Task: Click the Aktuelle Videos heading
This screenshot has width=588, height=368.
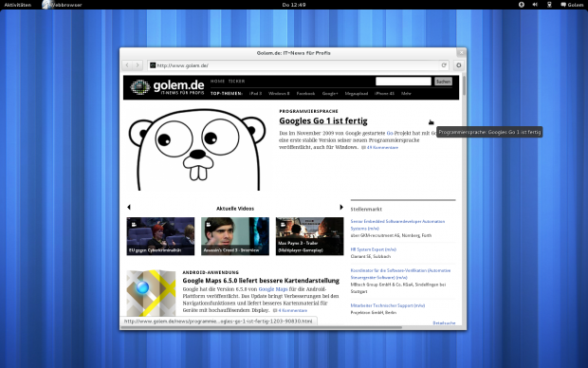Action: pos(235,209)
